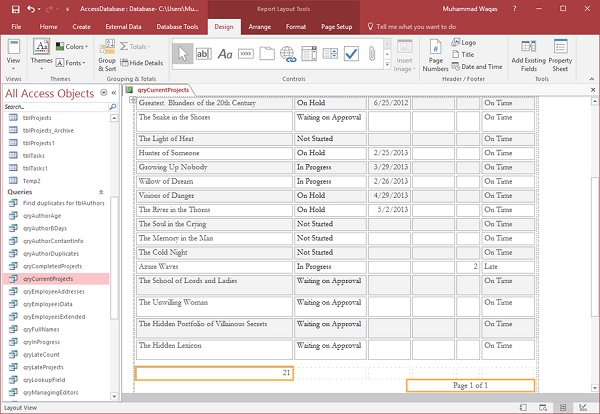The image size is (600, 414).
Task: Switch to the Arrange ribbon tab
Action: [x=260, y=24]
